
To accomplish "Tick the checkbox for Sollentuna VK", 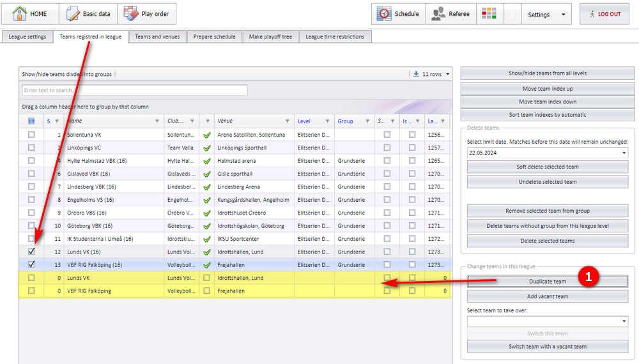I will coord(31,134).
